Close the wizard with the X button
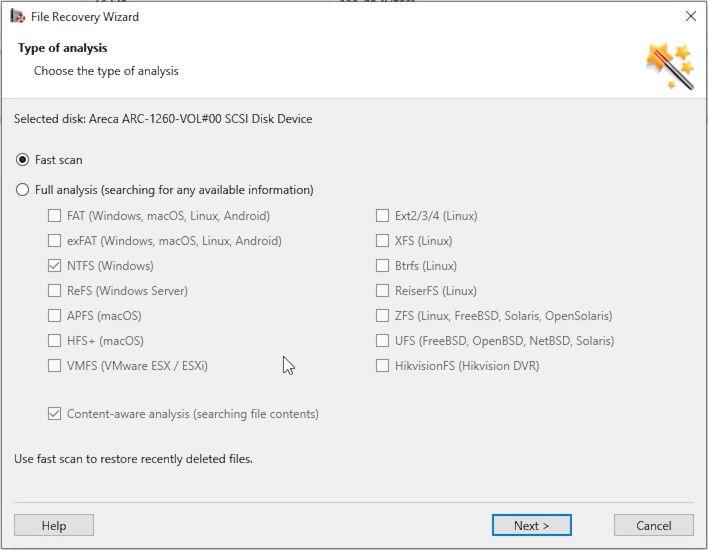The height and width of the screenshot is (550, 708). 690,16
